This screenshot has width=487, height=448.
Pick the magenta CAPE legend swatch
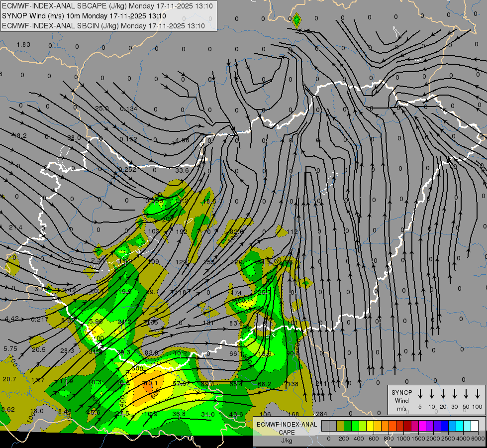tap(422, 426)
